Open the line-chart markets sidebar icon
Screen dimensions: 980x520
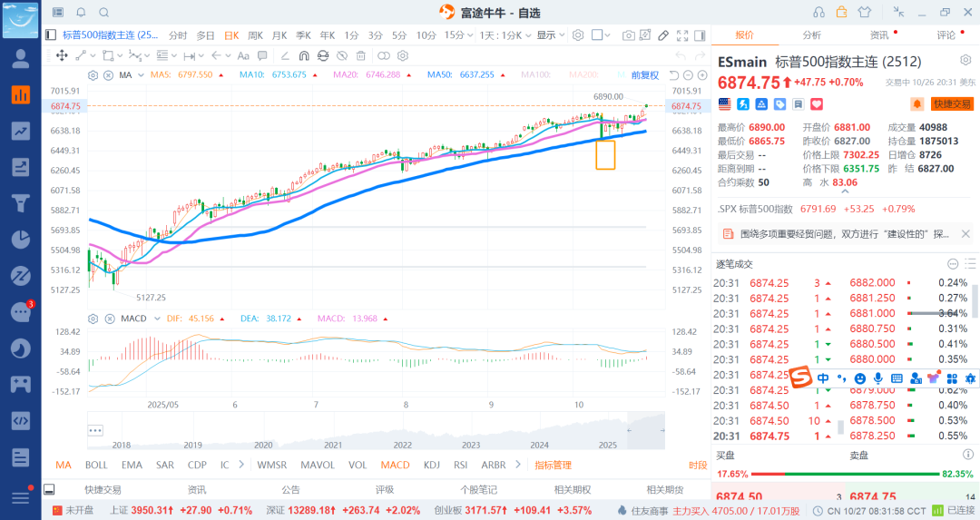point(21,131)
